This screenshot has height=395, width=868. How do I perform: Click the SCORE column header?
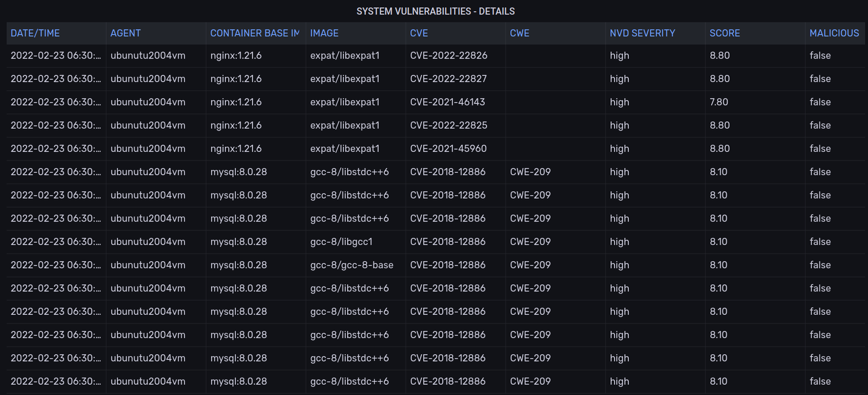coord(724,33)
